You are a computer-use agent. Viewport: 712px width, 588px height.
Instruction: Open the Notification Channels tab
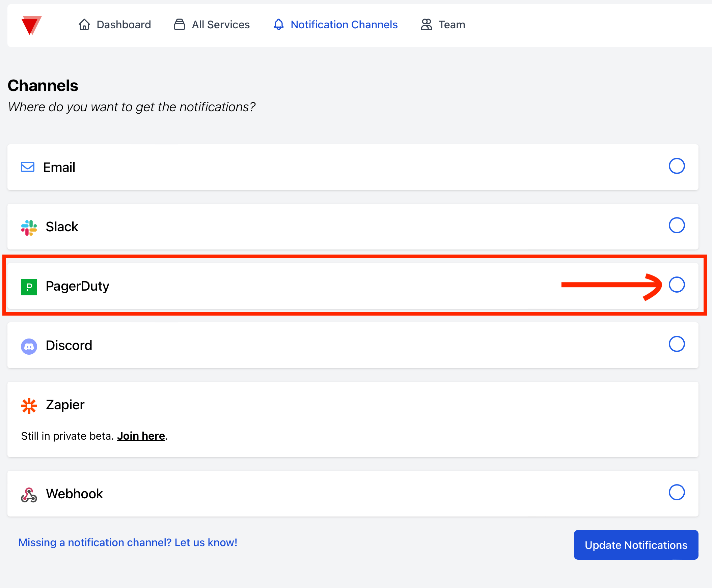335,24
